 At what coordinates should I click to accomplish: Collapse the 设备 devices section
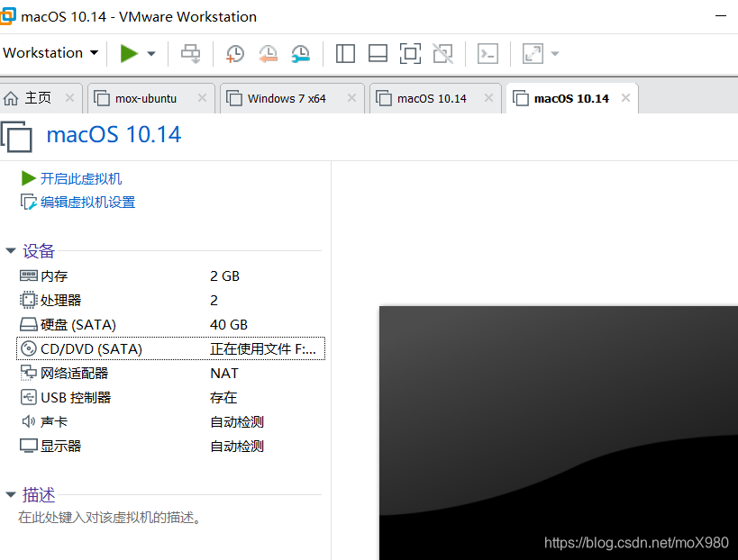[x=11, y=250]
